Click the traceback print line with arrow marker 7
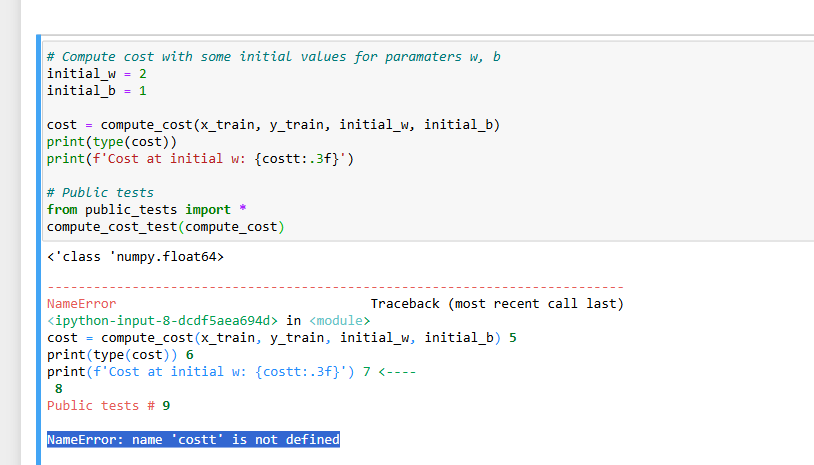 coord(232,372)
